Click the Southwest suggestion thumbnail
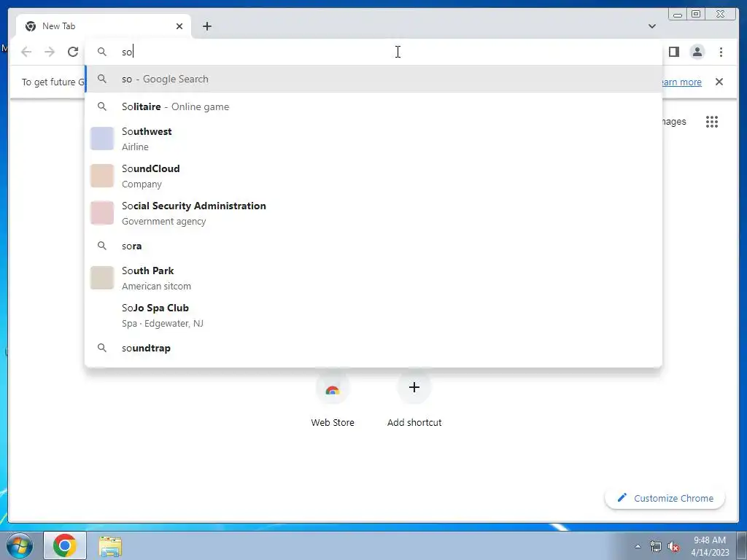Image resolution: width=747 pixels, height=560 pixels. [x=102, y=139]
